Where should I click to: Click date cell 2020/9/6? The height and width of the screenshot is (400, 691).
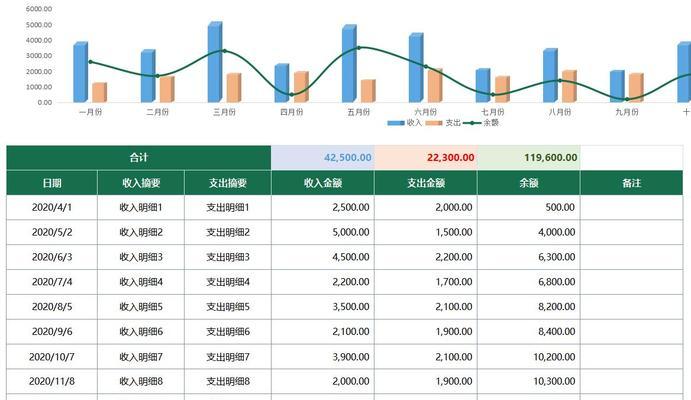(x=52, y=332)
